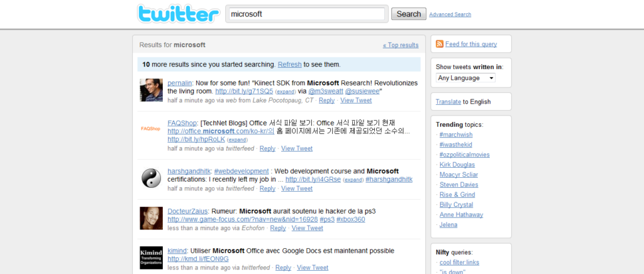644x274 pixels.
Task: Select trending topic Moacyr Scliar
Action: coord(458,175)
